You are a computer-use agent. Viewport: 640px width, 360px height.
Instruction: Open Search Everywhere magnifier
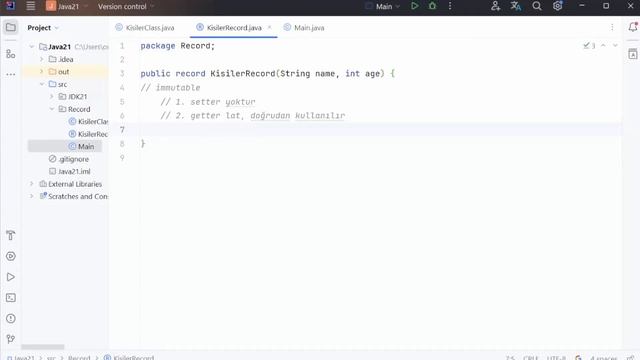click(537, 6)
